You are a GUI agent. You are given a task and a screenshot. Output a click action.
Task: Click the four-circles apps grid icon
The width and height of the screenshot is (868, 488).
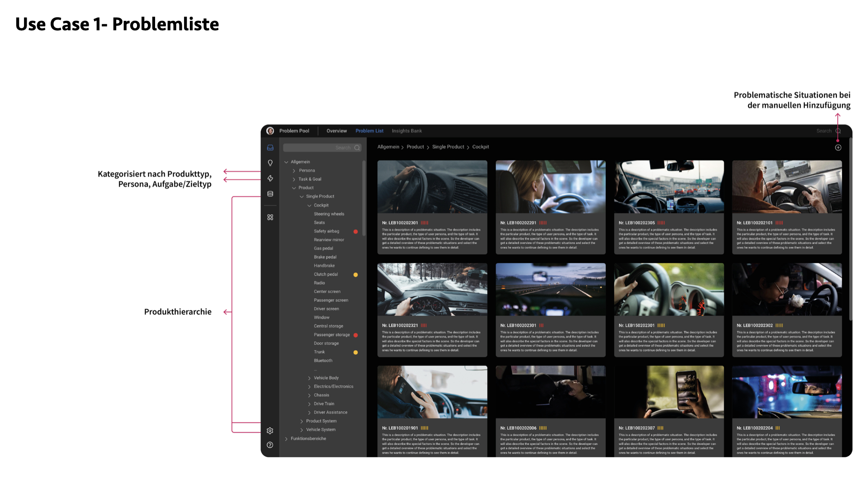[270, 217]
